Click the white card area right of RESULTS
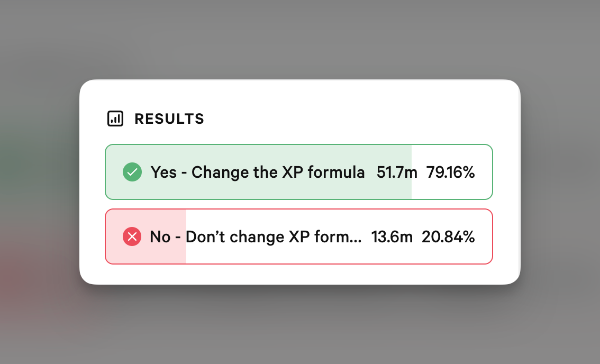The height and width of the screenshot is (364, 600). coord(360,119)
